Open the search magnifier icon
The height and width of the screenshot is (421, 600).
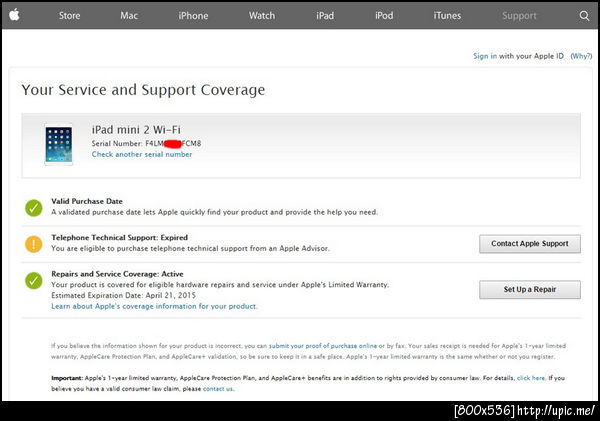tap(584, 16)
